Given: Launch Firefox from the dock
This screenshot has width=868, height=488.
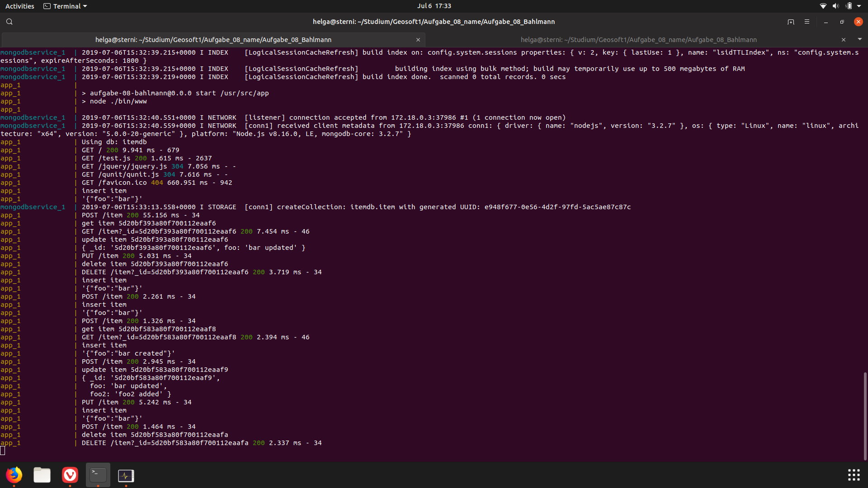Looking at the screenshot, I should pos(14,475).
